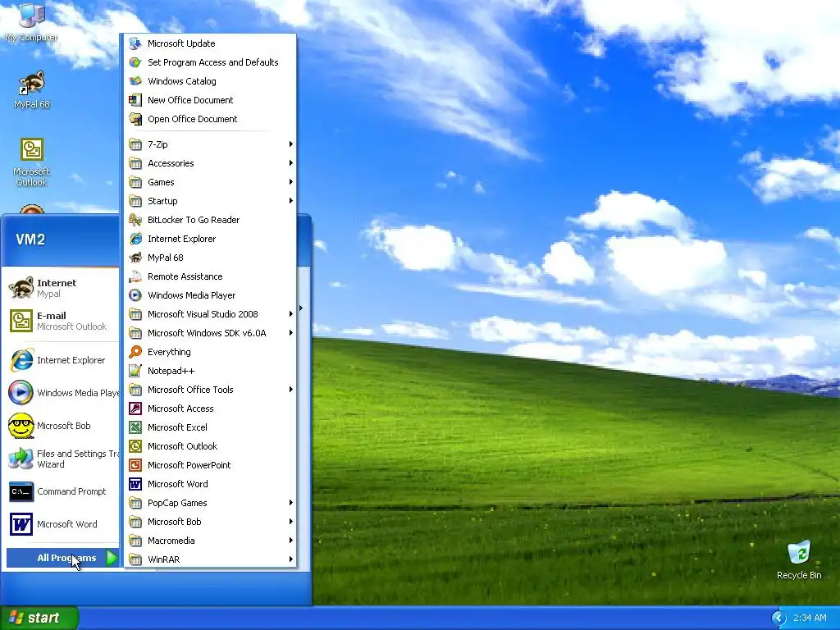Click New Office Document
Screen dimensions: 840x630
(x=210, y=99)
